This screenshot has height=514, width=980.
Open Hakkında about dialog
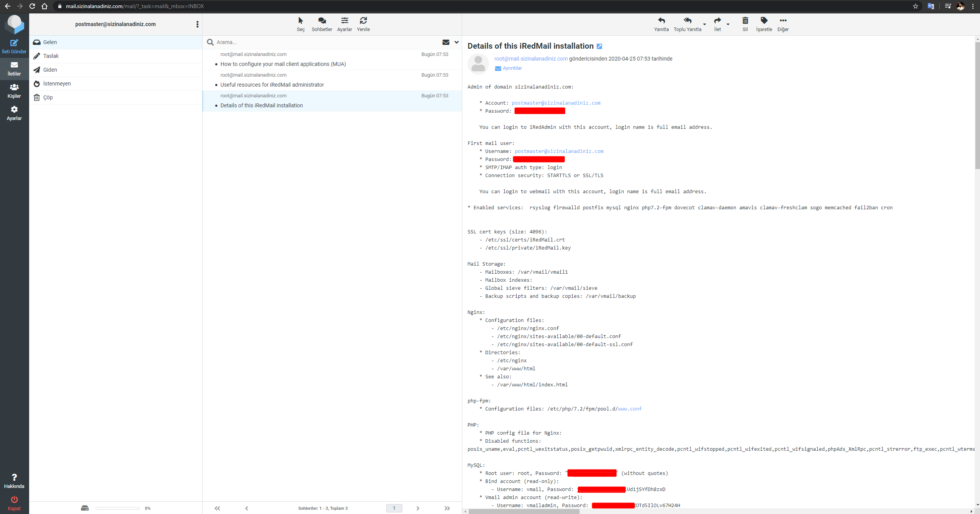(14, 481)
